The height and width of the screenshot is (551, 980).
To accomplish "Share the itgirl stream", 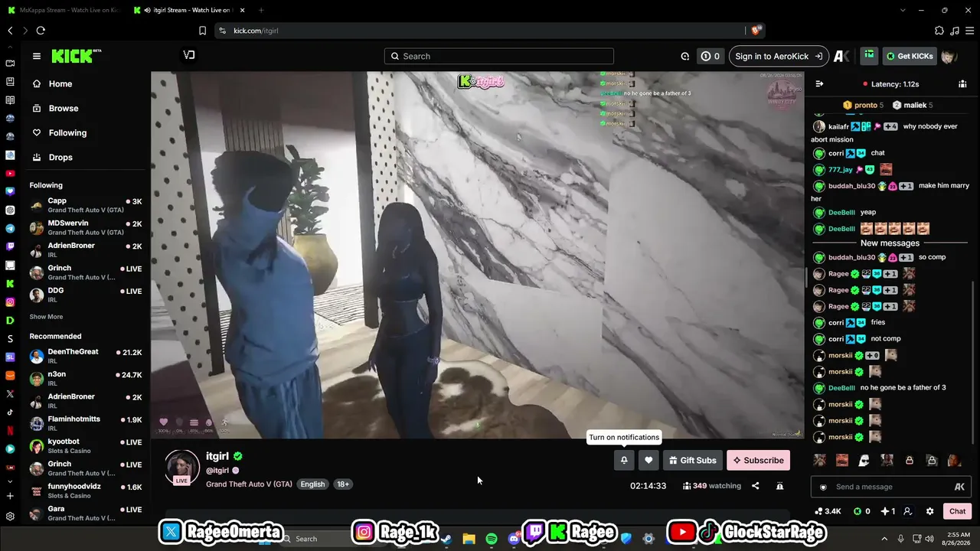I will pos(756,486).
